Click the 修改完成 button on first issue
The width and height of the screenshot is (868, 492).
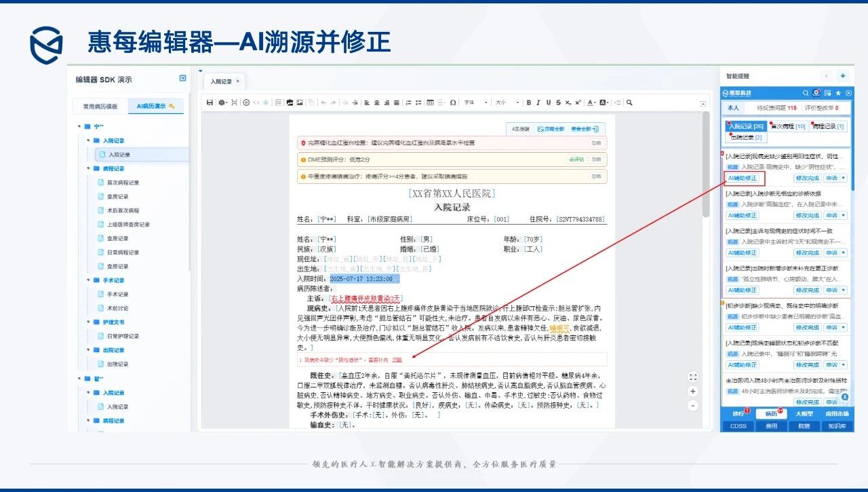[x=808, y=178]
